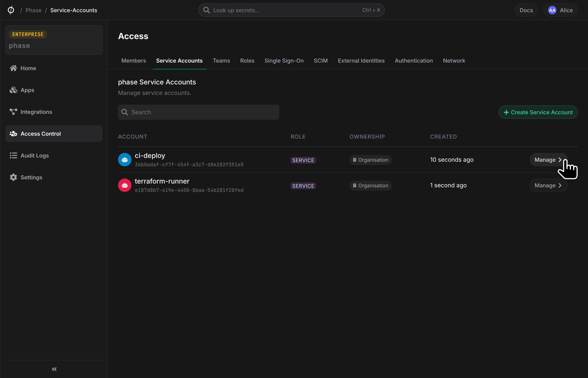
Task: Click the SERVICE role badge for ci-deploy
Action: click(x=303, y=160)
